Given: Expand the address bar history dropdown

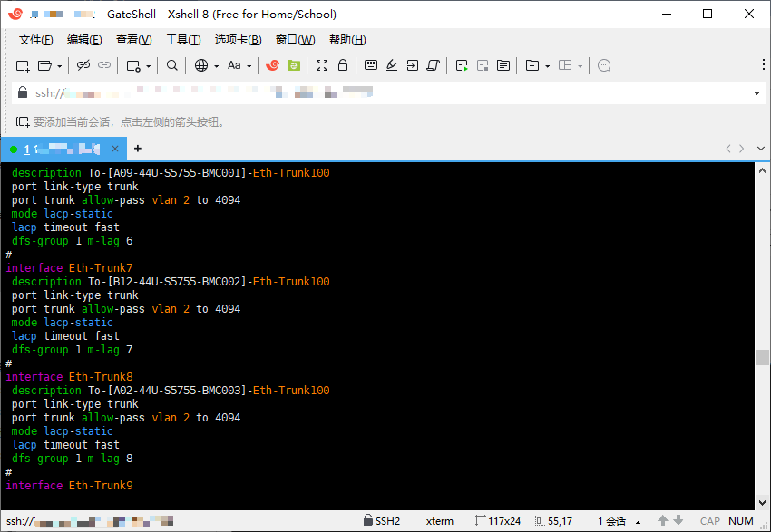Looking at the screenshot, I should (756, 93).
